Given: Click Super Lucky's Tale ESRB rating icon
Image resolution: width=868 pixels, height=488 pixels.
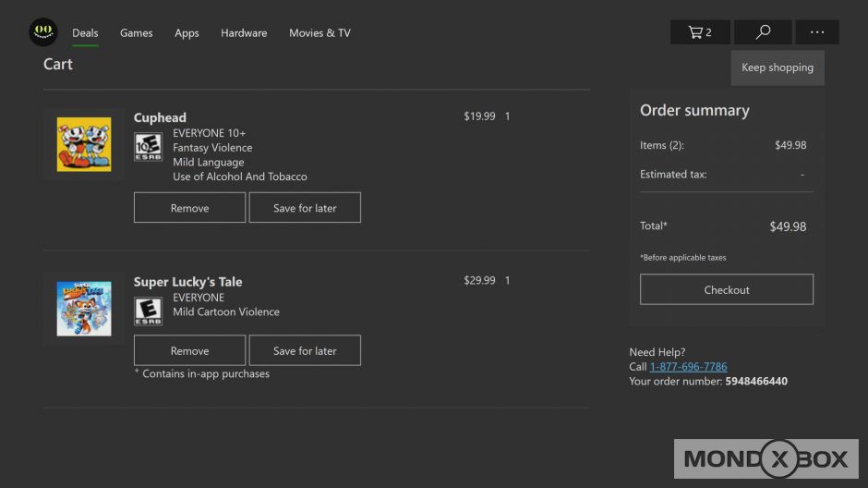Looking at the screenshot, I should (148, 311).
